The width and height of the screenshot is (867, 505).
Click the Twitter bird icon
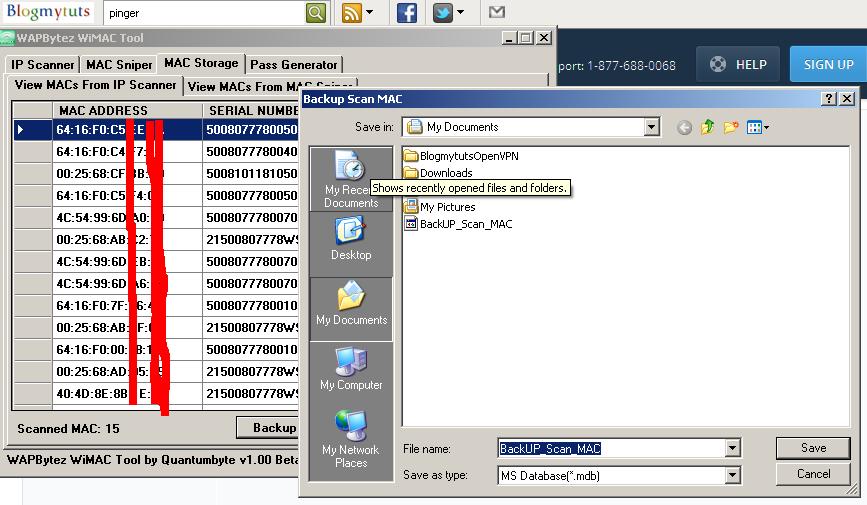coord(443,12)
